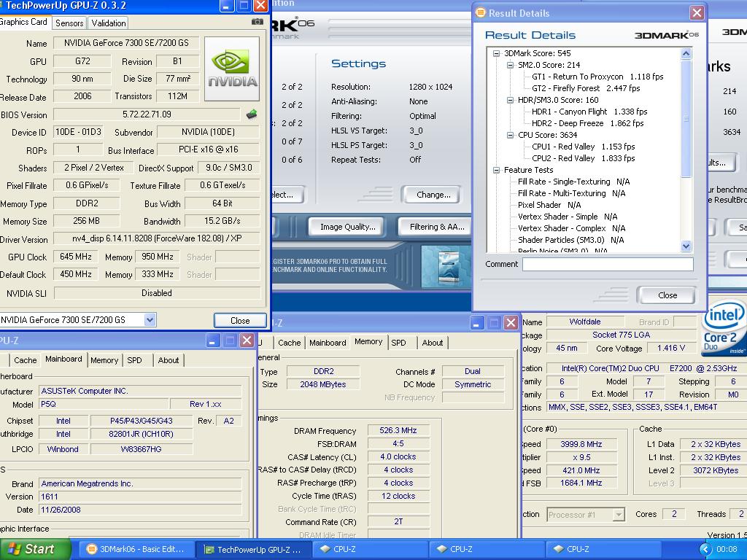Click the Result Details scrollbar up arrow
747x560 pixels.
[x=686, y=53]
